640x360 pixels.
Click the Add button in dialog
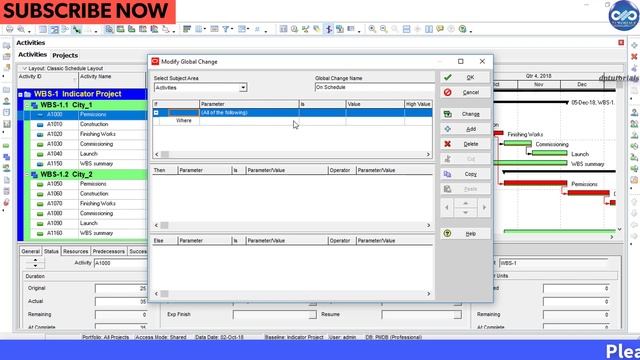point(465,129)
